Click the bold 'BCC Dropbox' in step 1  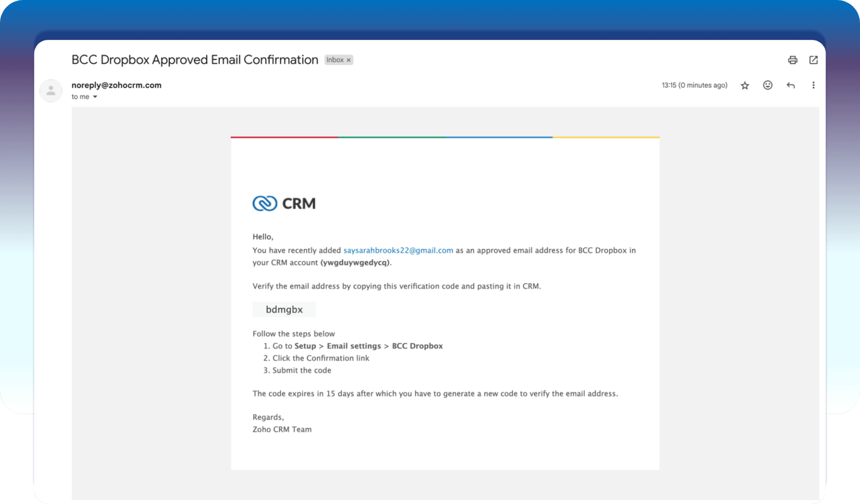(x=417, y=346)
